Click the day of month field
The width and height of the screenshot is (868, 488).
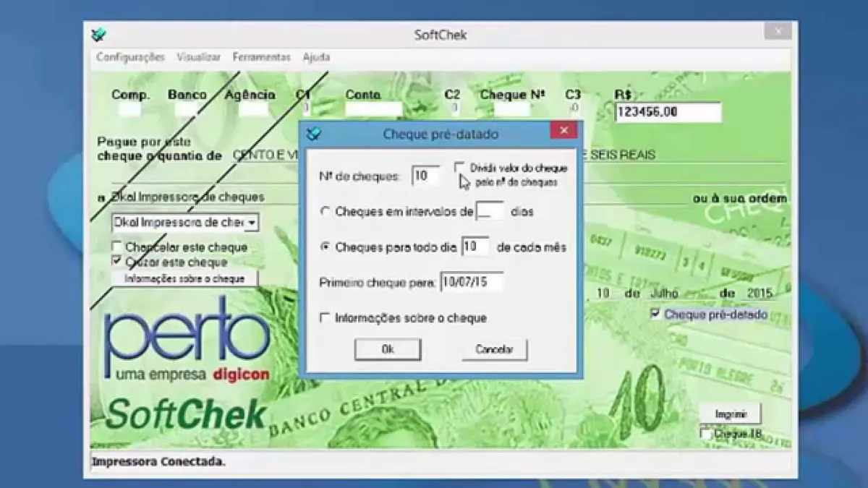475,247
